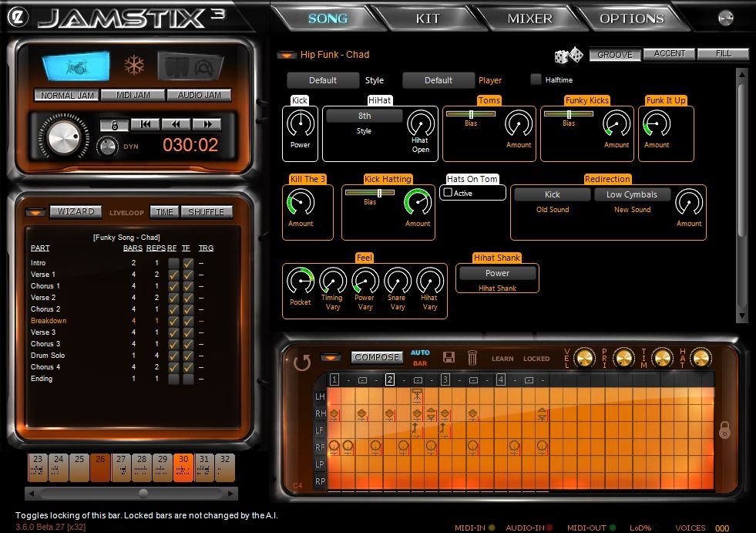Toggle the Halftime checkbox
Viewport: 756px width, 533px height.
(536, 79)
